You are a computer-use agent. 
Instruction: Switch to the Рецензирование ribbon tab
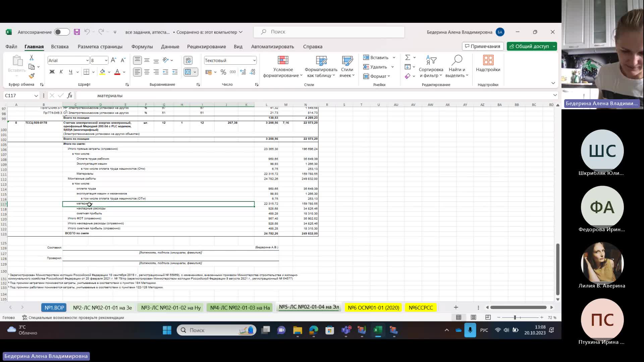207,47
